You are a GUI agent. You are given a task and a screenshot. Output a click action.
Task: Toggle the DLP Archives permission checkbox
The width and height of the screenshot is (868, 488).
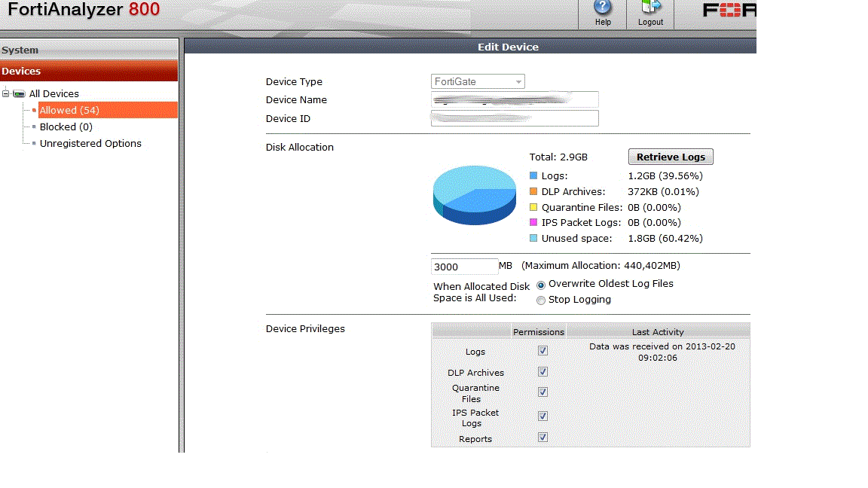(x=542, y=371)
